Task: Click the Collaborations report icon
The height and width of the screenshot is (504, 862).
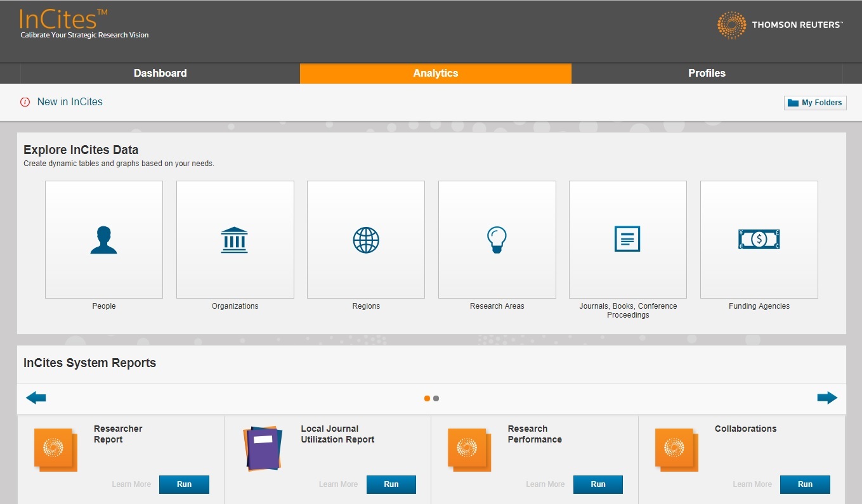Action: click(677, 450)
